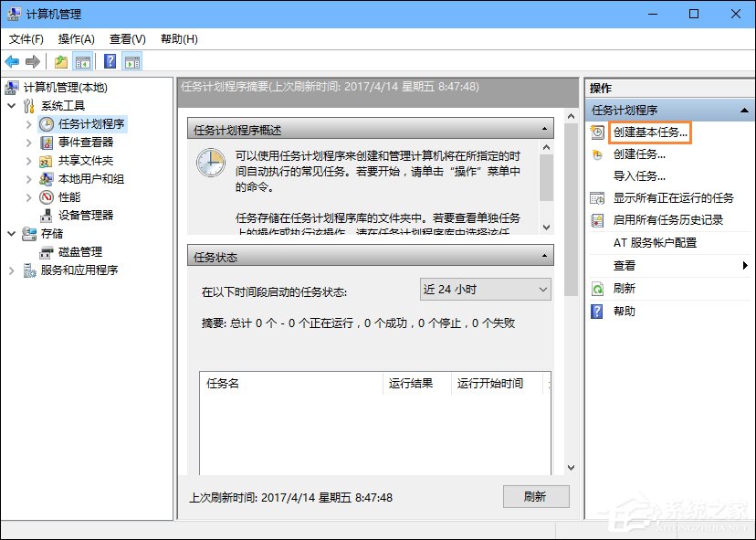Collapse the 任务计划程序概述 panel
The width and height of the screenshot is (756, 540).
pos(545,128)
